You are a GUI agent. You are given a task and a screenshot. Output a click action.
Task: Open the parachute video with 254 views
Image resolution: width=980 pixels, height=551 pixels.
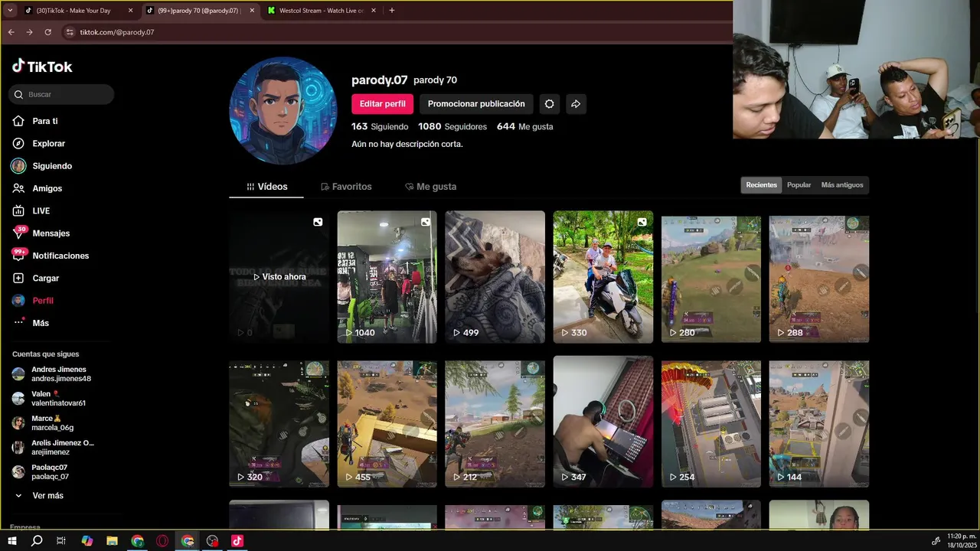click(x=711, y=424)
